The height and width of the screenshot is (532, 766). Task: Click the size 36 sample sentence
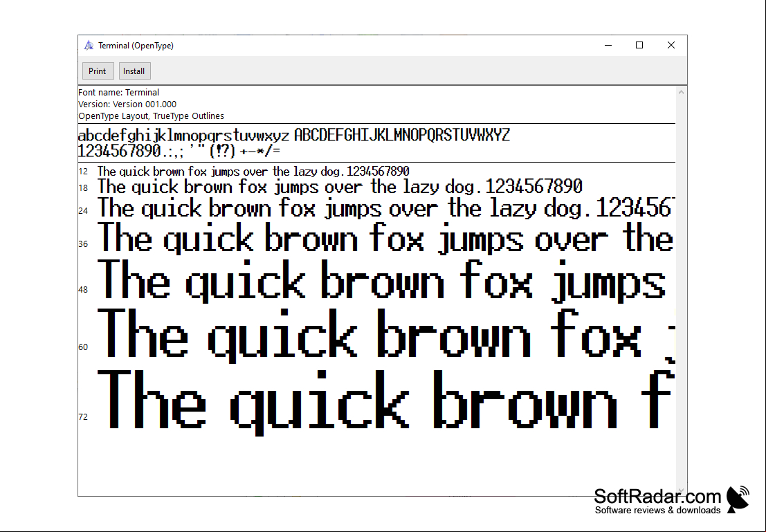(x=386, y=239)
